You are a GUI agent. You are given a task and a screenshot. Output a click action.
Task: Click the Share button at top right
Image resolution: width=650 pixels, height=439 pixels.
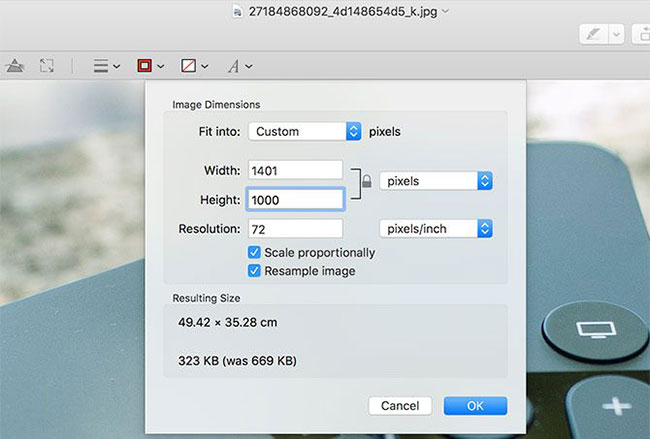click(641, 34)
